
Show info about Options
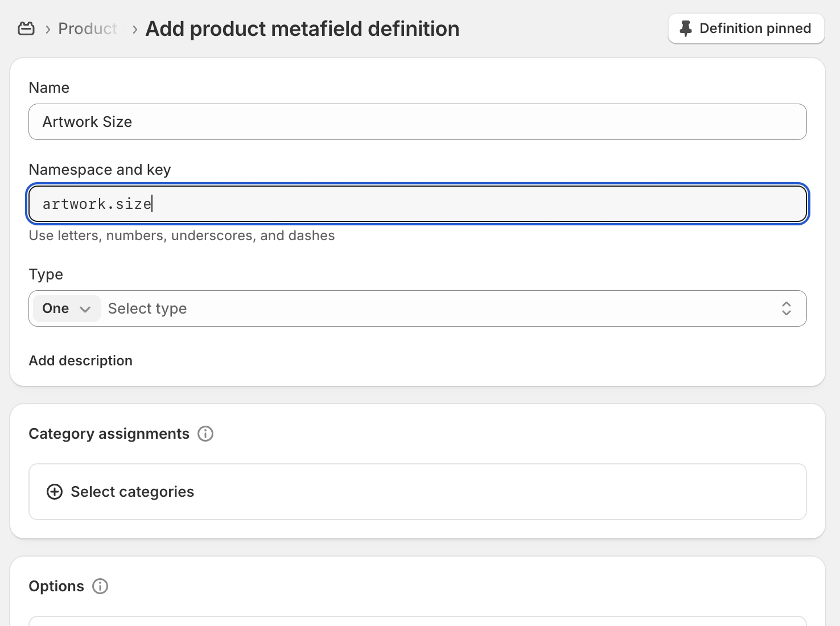coord(100,586)
